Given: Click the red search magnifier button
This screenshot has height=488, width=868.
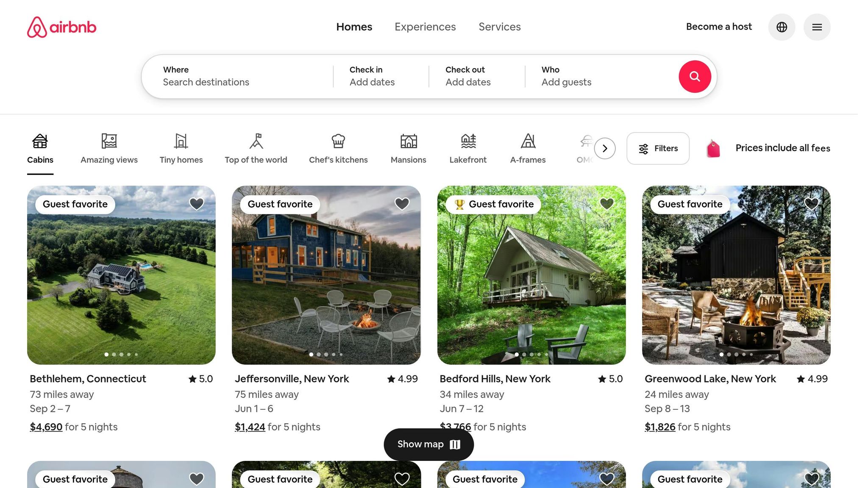Looking at the screenshot, I should 695,77.
